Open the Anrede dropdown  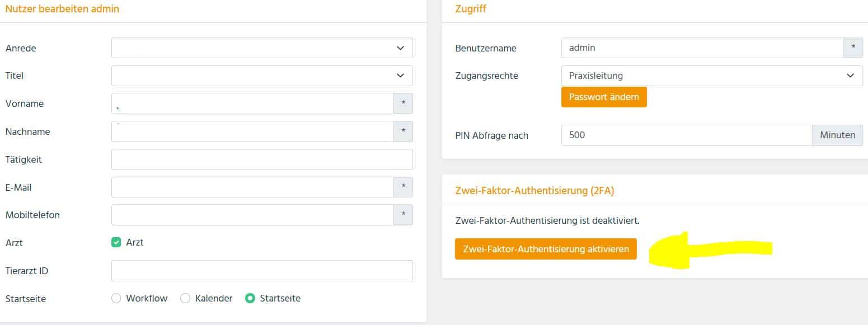pyautogui.click(x=262, y=48)
